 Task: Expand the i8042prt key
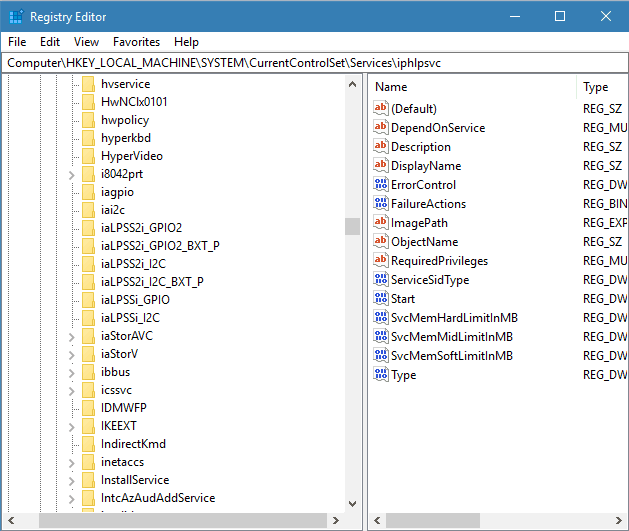pos(71,175)
